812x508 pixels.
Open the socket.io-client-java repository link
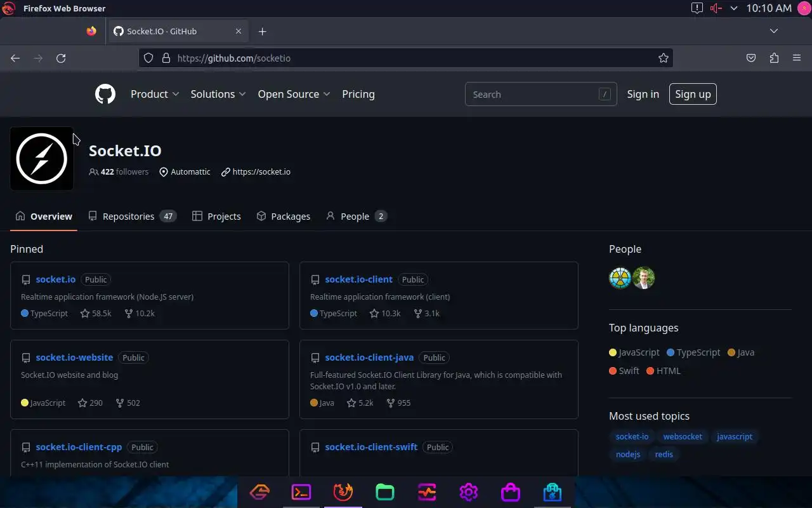click(369, 357)
